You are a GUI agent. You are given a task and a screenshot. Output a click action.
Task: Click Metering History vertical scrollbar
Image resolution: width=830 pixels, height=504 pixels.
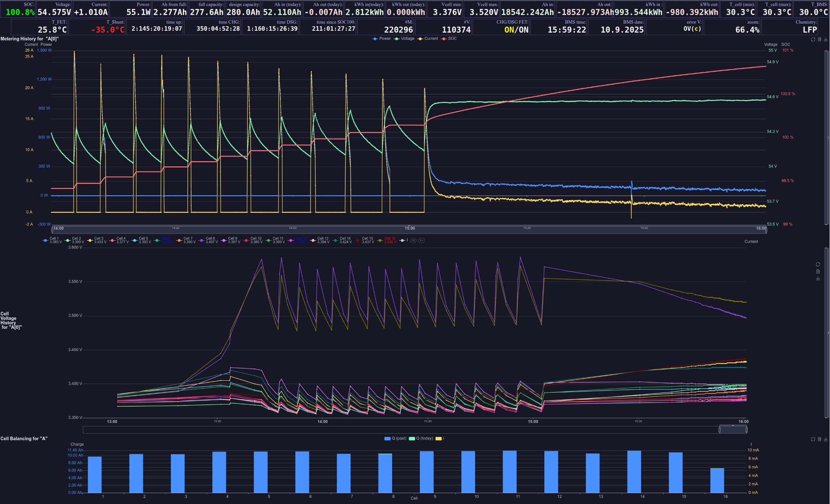[827, 137]
